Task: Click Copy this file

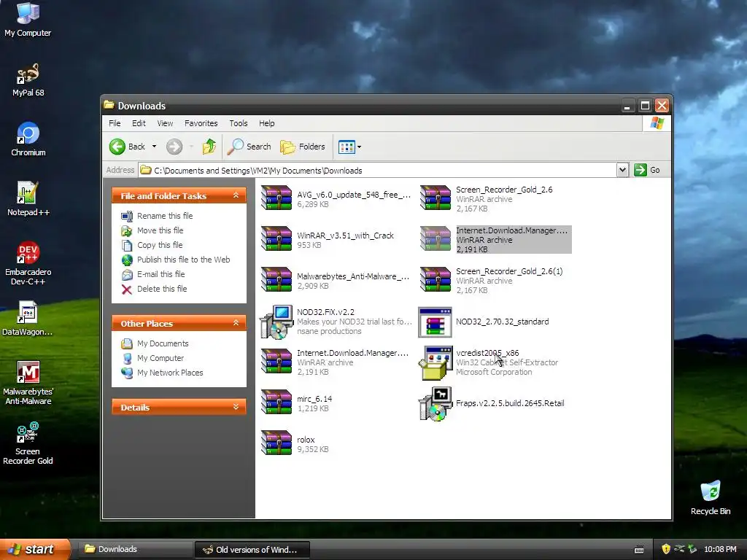Action: click(x=160, y=245)
